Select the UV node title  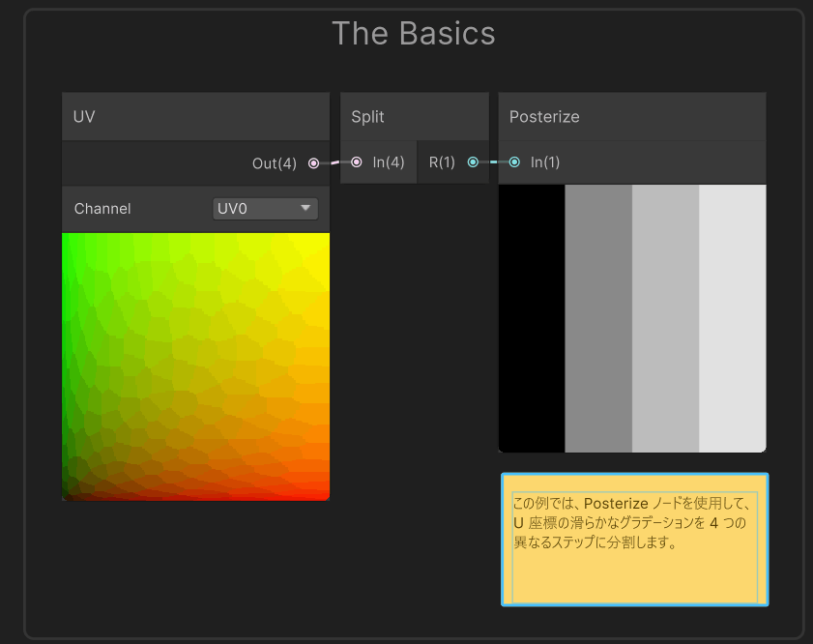point(84,117)
